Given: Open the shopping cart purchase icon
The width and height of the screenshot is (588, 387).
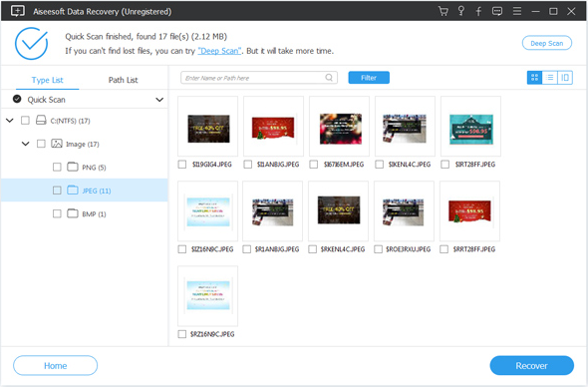Looking at the screenshot, I should pyautogui.click(x=443, y=11).
